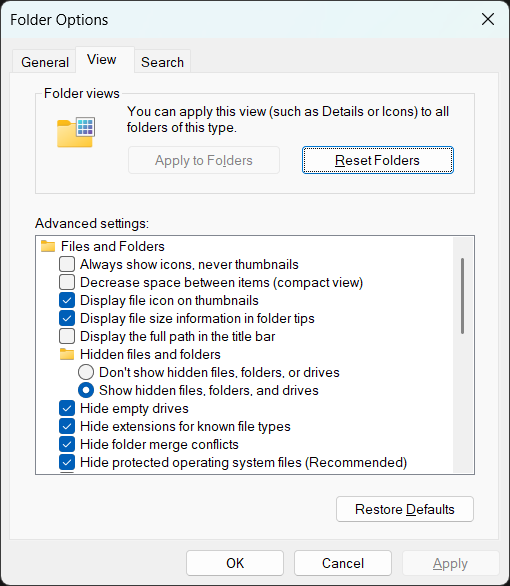
Task: Click the Folder views folder icon
Action: [x=76, y=132]
